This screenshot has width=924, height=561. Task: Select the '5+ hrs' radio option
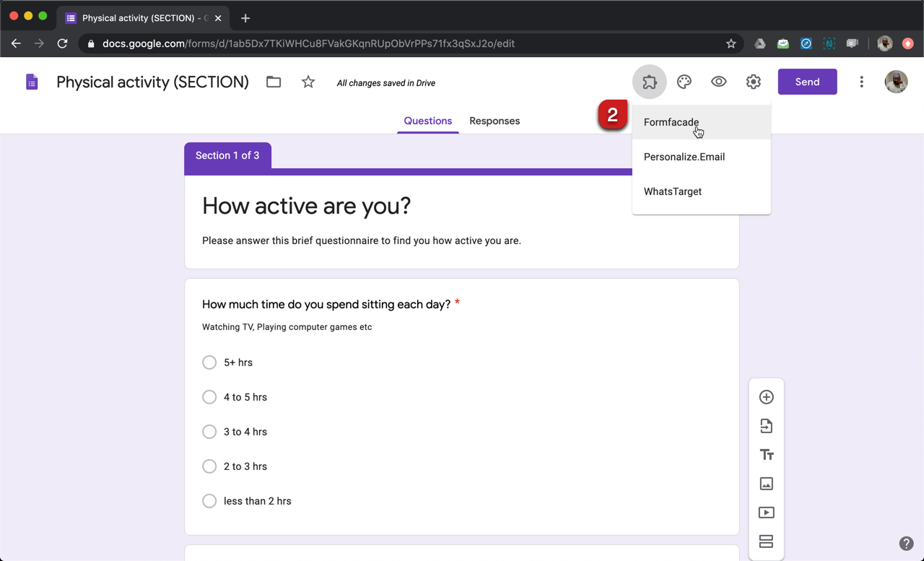pos(209,362)
